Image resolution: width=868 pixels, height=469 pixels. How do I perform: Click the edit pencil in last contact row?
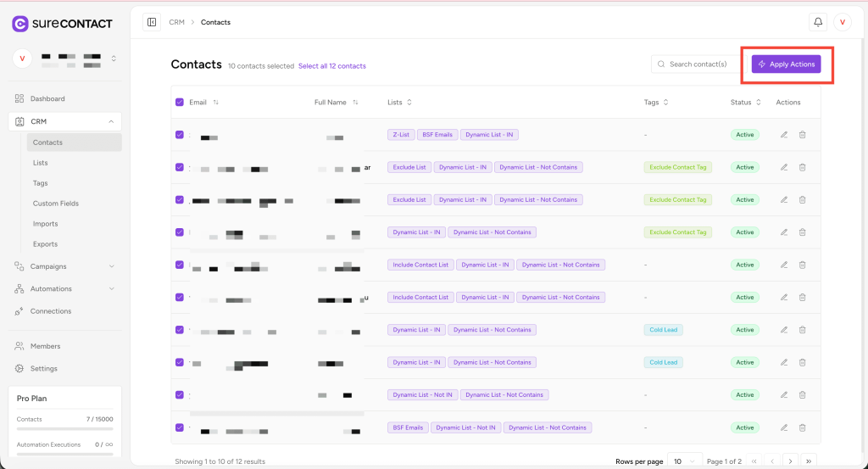[784, 427]
